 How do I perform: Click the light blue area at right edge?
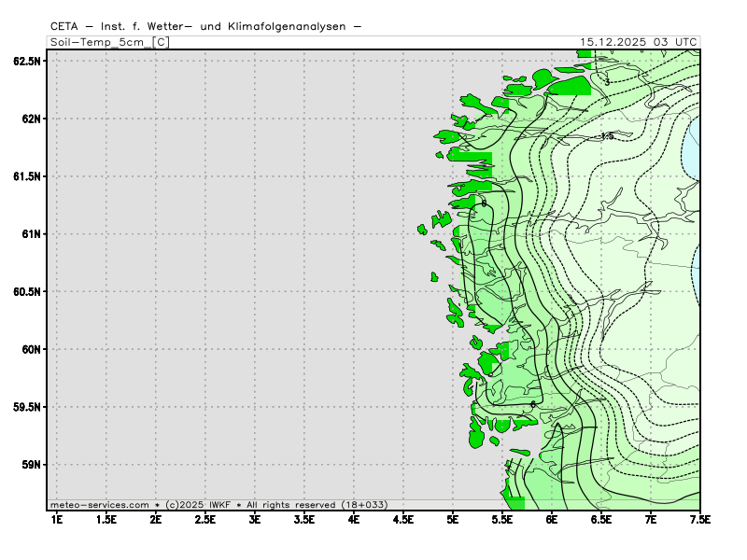(x=692, y=149)
